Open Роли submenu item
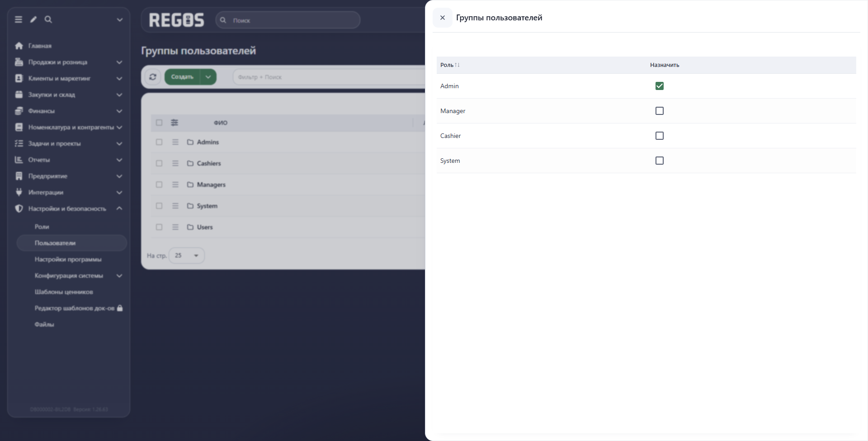This screenshot has width=868, height=441. click(42, 227)
